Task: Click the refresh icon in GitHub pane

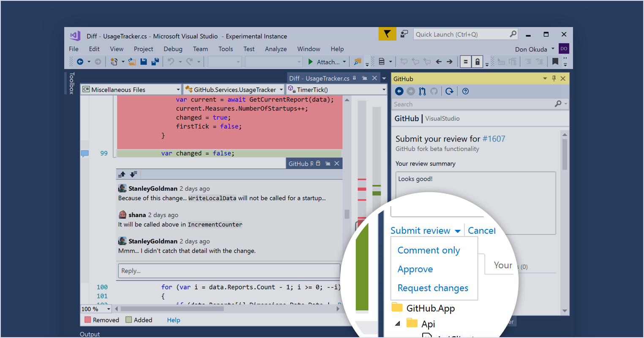Action: click(x=449, y=91)
